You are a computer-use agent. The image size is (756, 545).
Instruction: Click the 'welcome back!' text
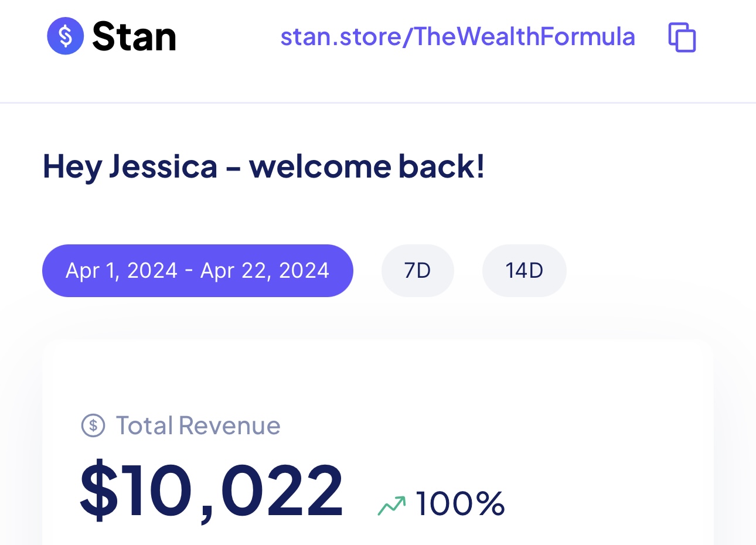tap(367, 166)
